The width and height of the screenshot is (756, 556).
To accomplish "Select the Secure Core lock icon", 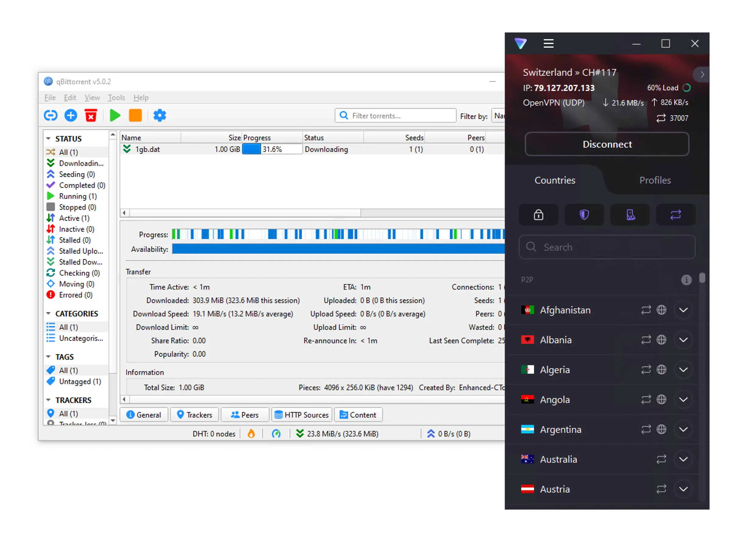I will [538, 215].
